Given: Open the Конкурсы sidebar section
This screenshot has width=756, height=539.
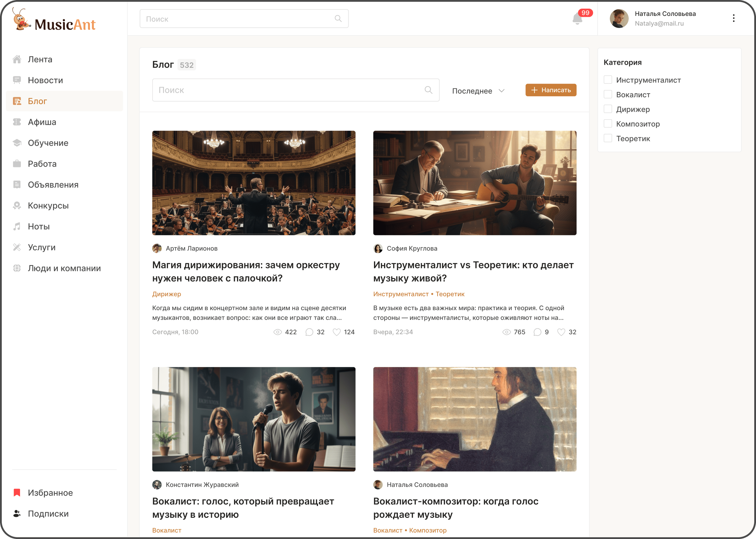Looking at the screenshot, I should tap(48, 206).
